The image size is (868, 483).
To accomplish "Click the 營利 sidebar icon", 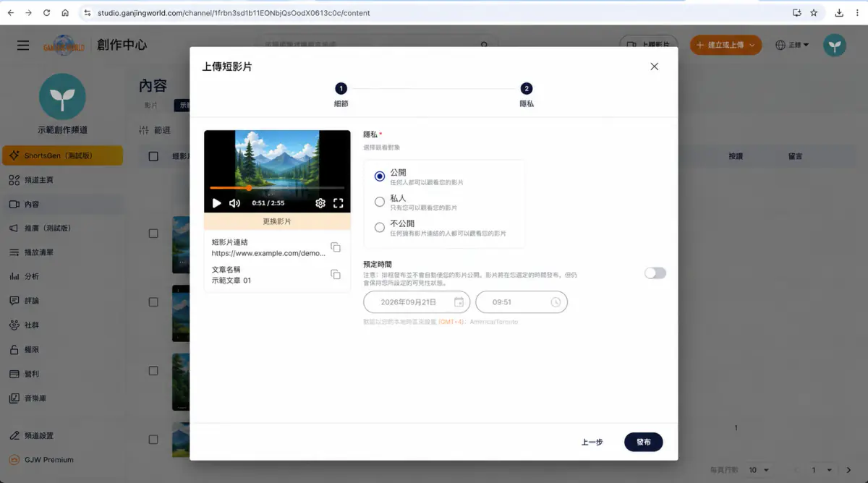I will (x=14, y=374).
